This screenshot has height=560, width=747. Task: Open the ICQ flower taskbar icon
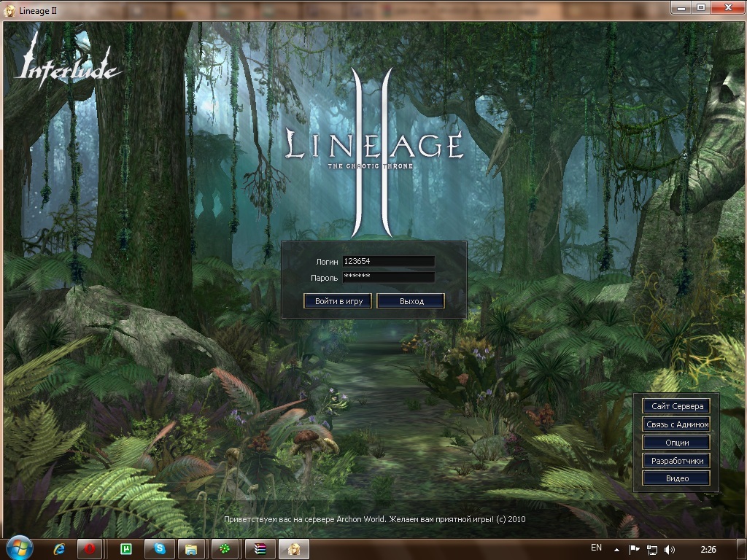[x=225, y=549]
